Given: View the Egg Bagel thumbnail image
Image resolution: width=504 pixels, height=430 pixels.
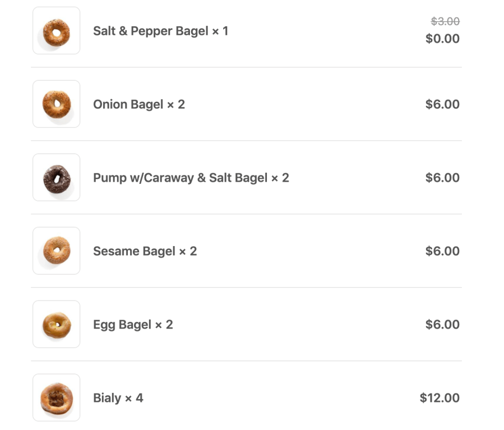Looking at the screenshot, I should point(56,325).
